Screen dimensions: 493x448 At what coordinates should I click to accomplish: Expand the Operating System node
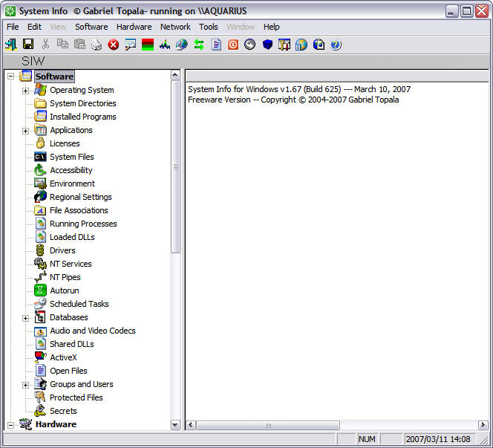(x=25, y=91)
